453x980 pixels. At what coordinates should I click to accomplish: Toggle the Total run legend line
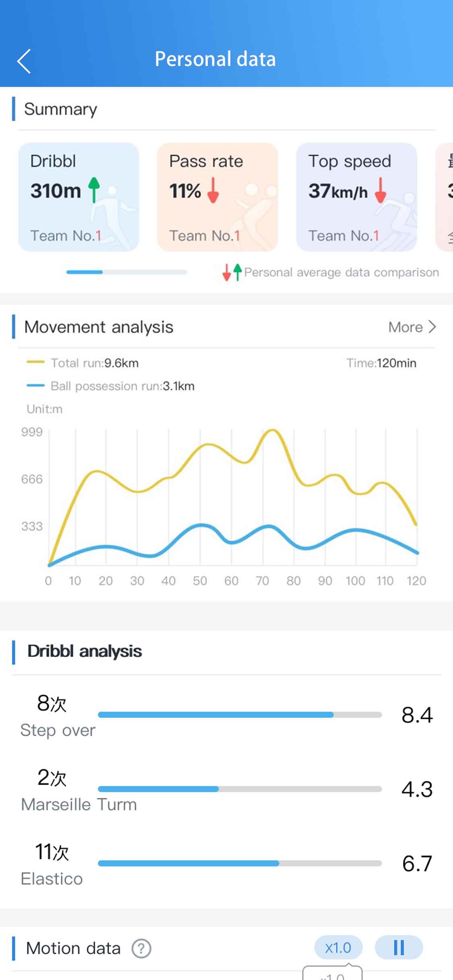(83, 363)
